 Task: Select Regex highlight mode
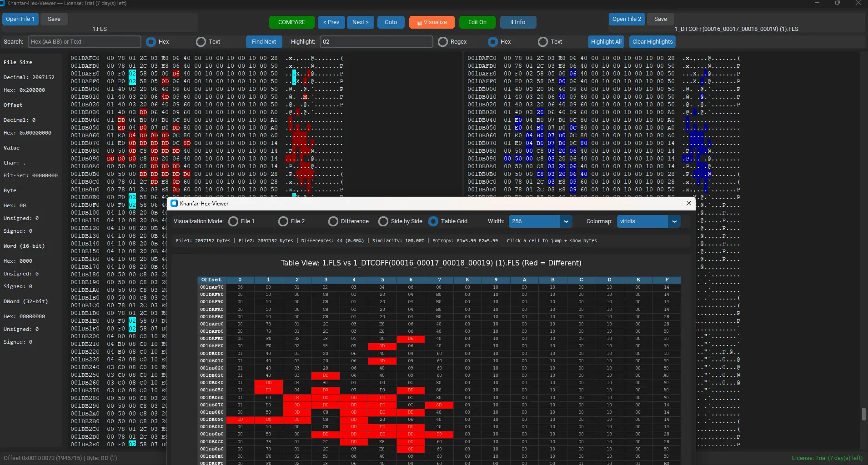pyautogui.click(x=443, y=42)
